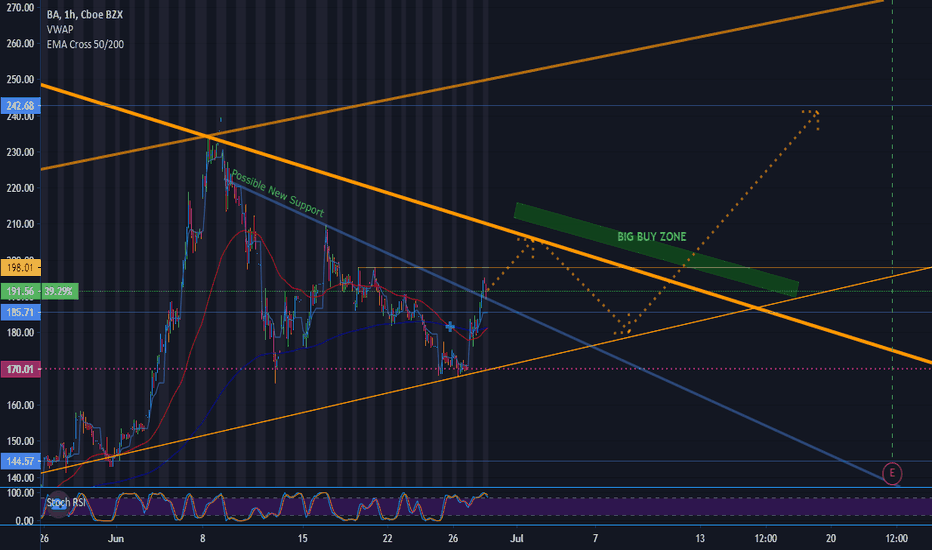Select the BA, 1h, Cboe BZX title
Screen dimensions: 932x550
[85, 14]
